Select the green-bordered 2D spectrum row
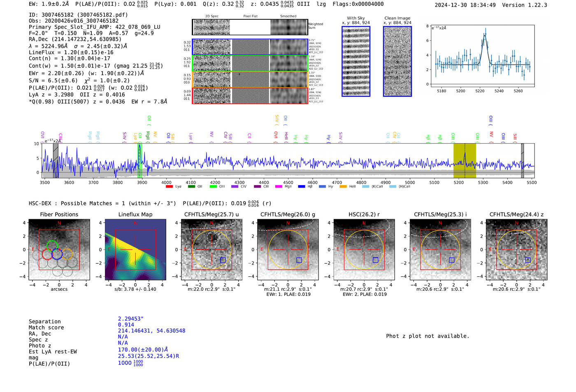 (250, 63)
